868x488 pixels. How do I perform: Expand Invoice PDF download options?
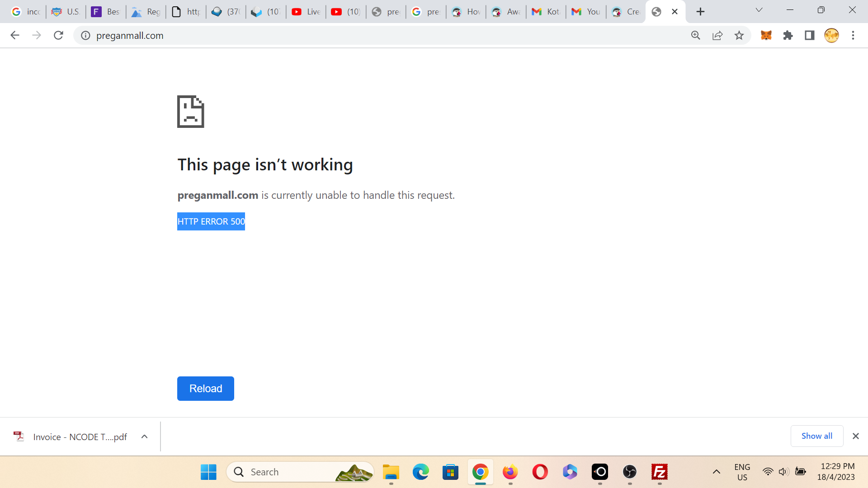pos(144,436)
